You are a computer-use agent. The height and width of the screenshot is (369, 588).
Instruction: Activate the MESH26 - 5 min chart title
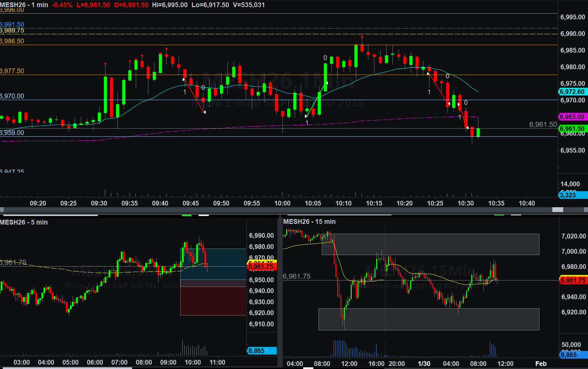click(24, 222)
